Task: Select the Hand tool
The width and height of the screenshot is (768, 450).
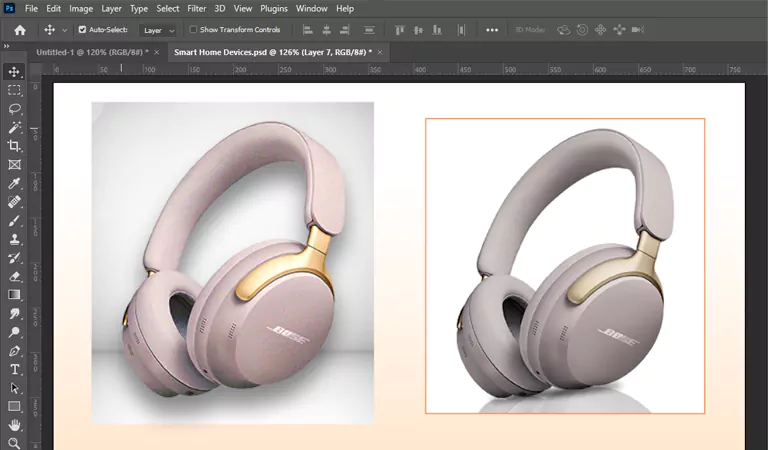Action: 14,425
